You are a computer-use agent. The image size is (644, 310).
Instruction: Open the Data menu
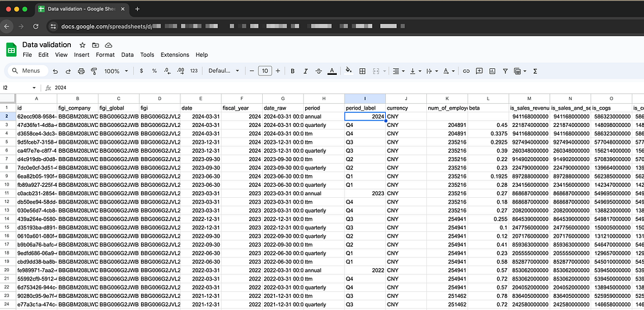[x=128, y=55]
